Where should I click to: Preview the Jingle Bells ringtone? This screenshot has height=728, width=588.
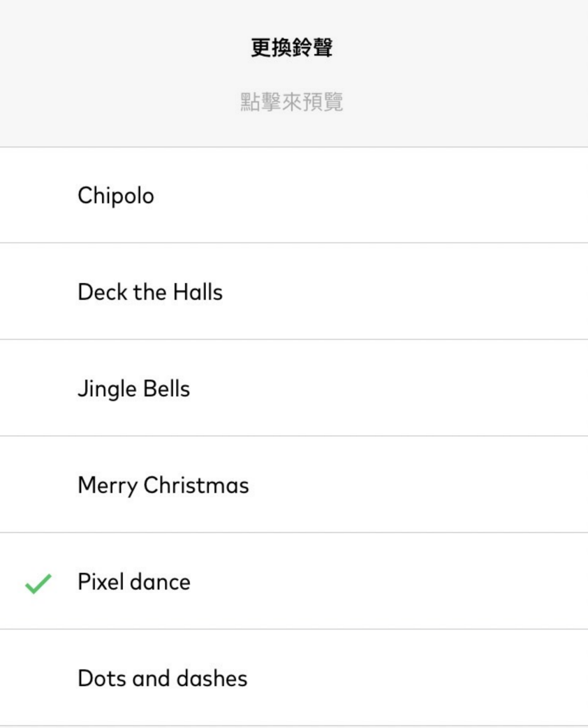click(x=133, y=388)
